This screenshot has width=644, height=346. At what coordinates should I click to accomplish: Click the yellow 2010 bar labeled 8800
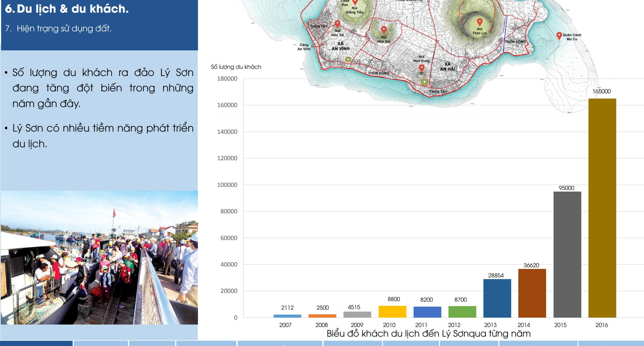(392, 311)
